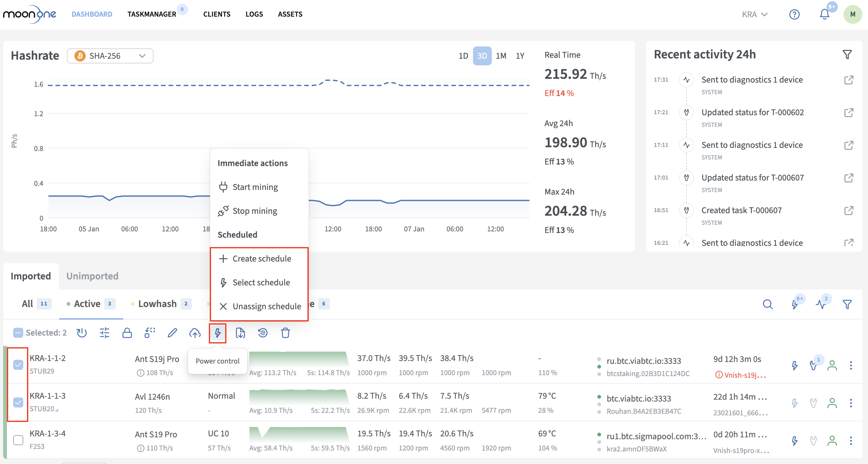The height and width of the screenshot is (464, 868).
Task: Open the KRA location dropdown
Action: [754, 14]
